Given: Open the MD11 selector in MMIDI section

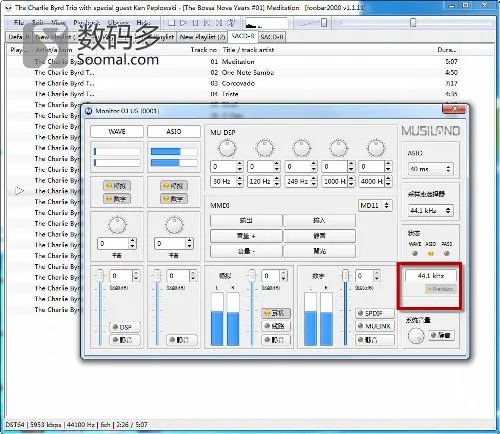Looking at the screenshot, I should pyautogui.click(x=375, y=205).
